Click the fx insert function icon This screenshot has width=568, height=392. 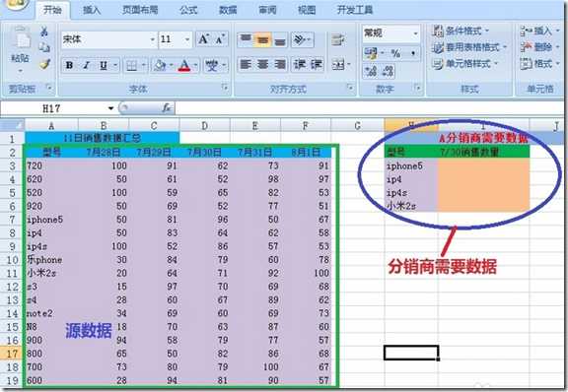(167, 108)
